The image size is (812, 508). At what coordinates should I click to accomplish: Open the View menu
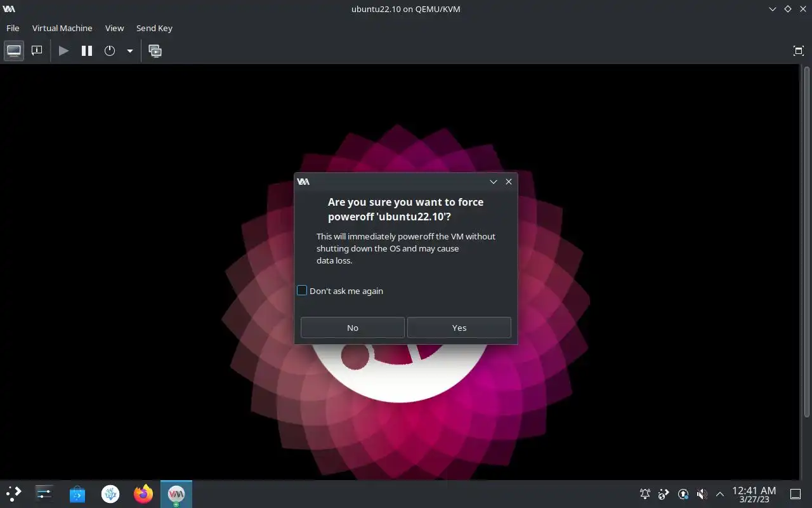[x=114, y=28]
